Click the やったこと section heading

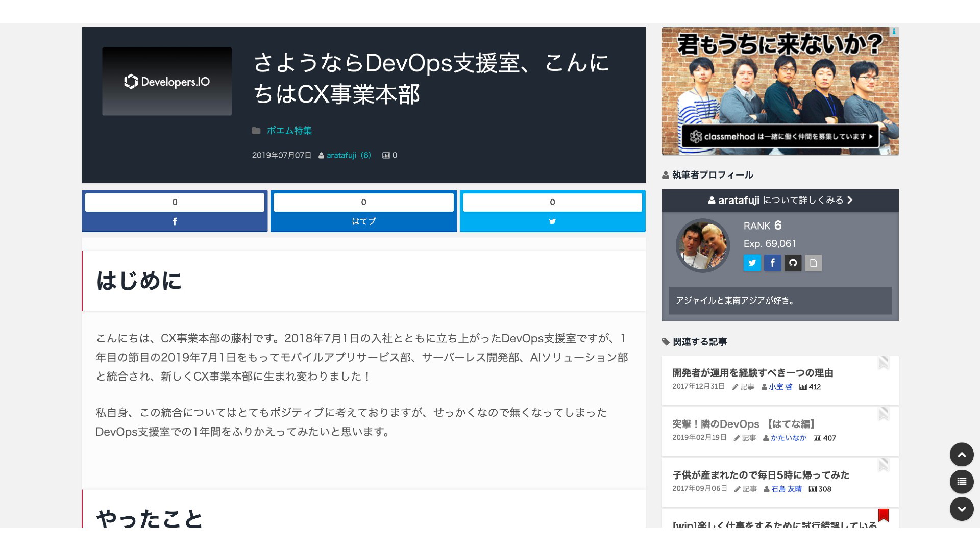pyautogui.click(x=150, y=517)
